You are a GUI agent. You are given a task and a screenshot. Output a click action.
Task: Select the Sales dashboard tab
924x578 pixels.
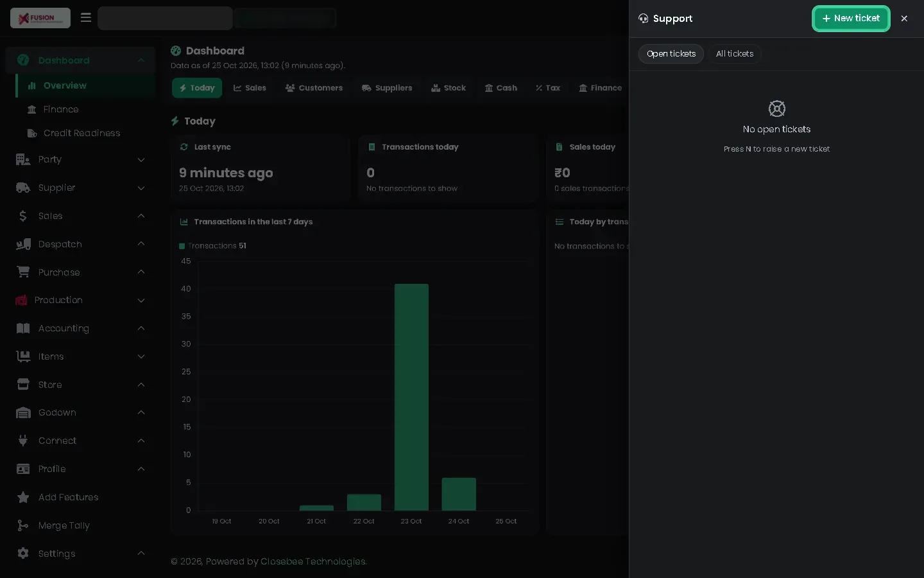tap(250, 88)
